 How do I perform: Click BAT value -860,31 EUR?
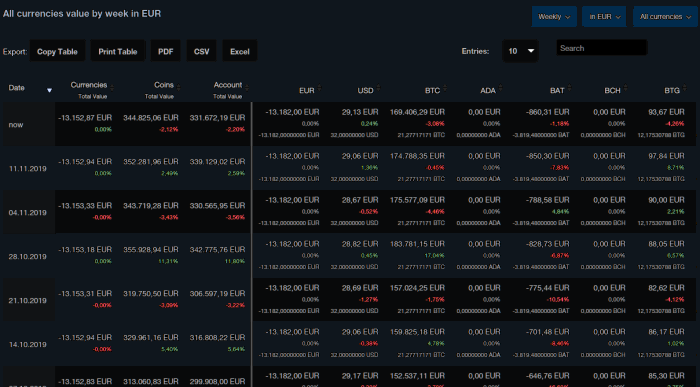pos(547,112)
